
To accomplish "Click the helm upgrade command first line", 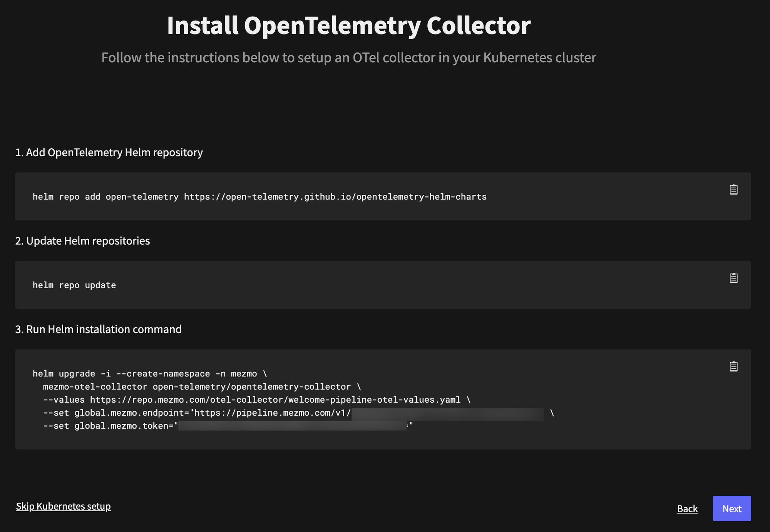I will (x=149, y=374).
